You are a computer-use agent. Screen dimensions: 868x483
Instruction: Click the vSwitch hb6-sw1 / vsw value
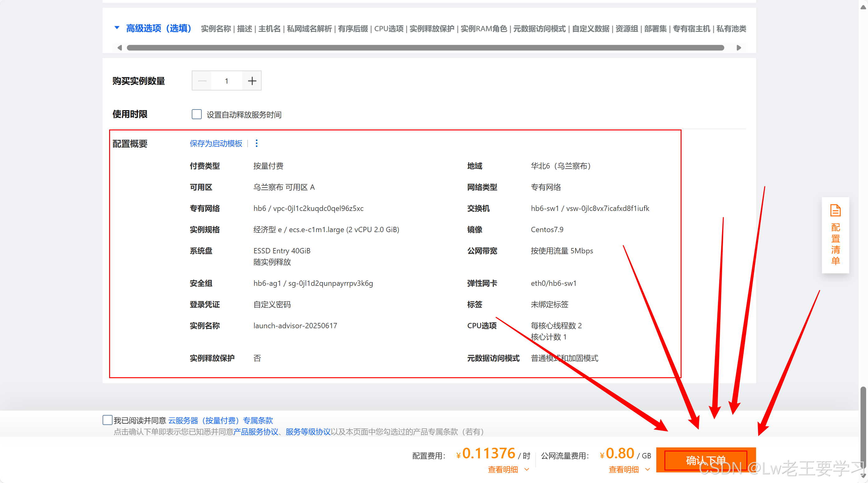coord(590,208)
